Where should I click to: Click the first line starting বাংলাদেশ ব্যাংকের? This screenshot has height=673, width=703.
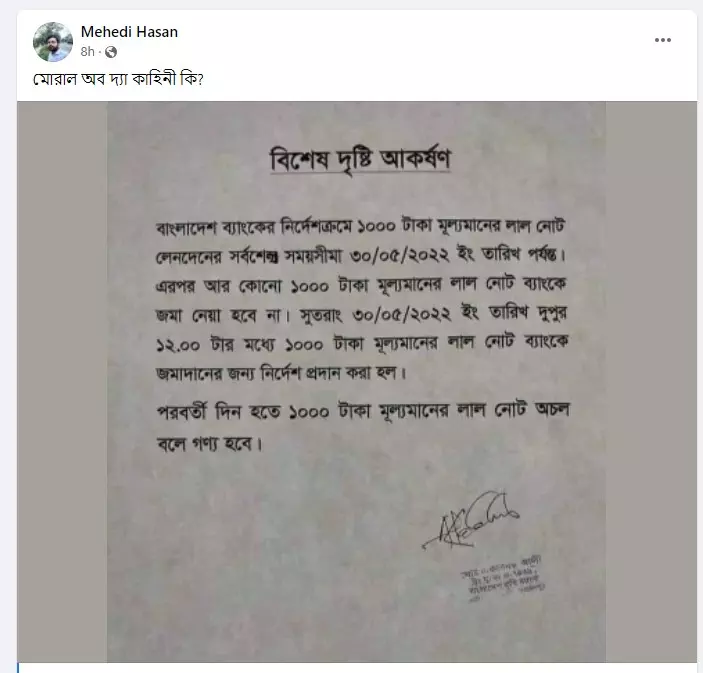point(360,226)
